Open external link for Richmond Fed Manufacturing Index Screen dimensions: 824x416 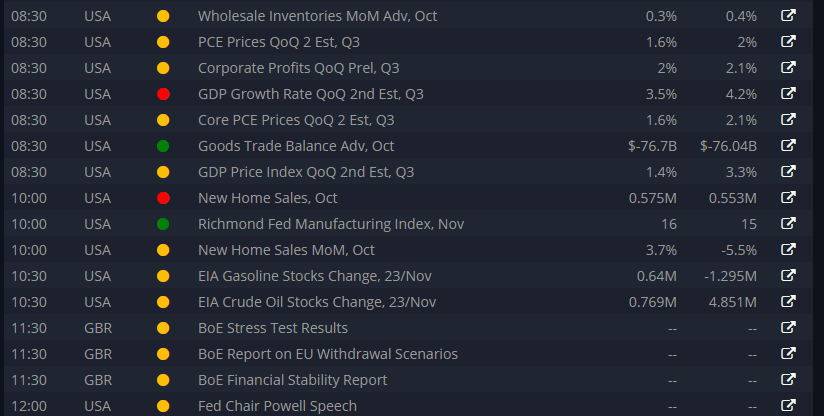tap(788, 223)
